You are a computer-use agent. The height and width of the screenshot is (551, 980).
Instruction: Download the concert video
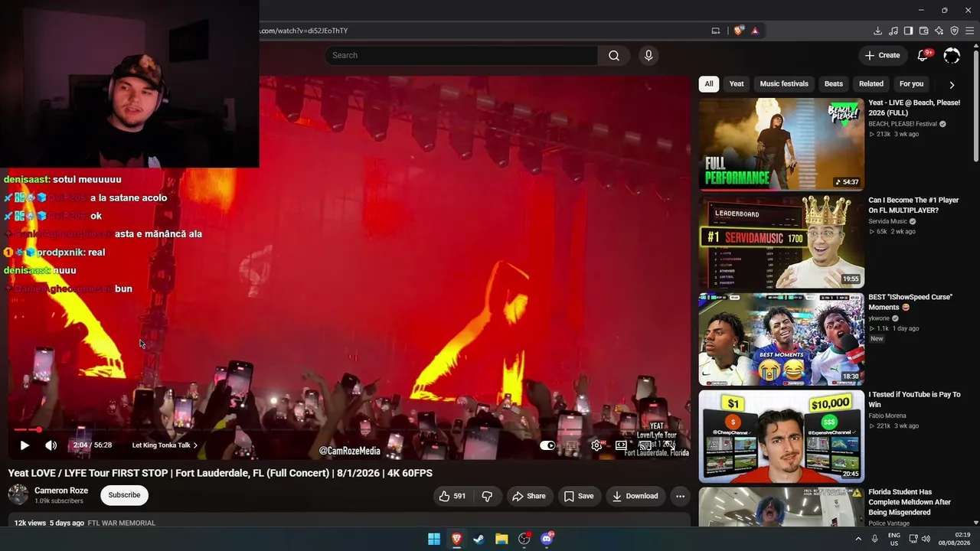coord(635,496)
